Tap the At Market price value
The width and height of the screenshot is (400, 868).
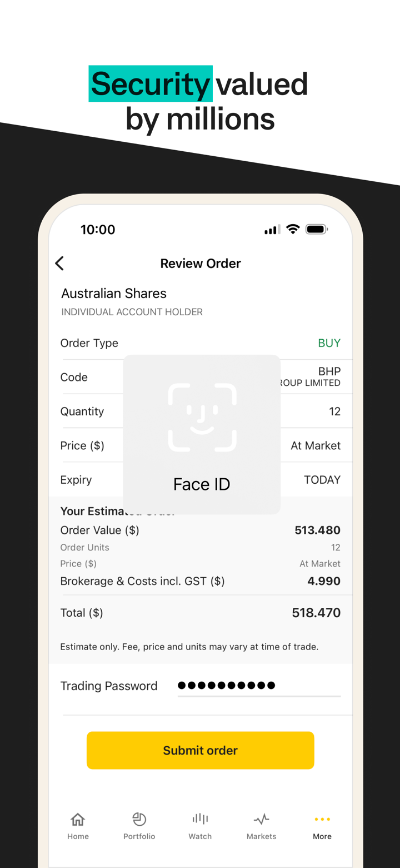pos(316,445)
